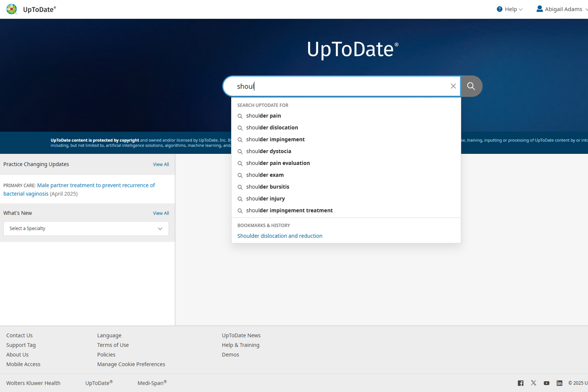Choose 'shoulder dystocia' from suggestions

268,151
